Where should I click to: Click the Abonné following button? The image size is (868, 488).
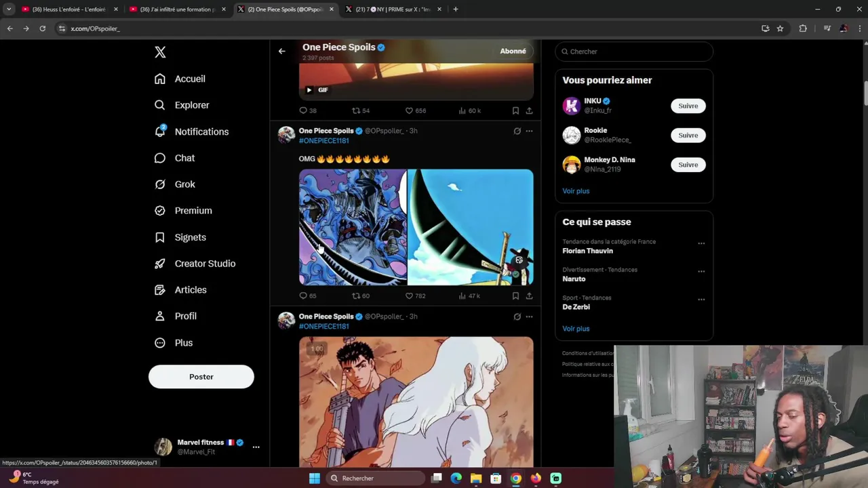point(513,51)
